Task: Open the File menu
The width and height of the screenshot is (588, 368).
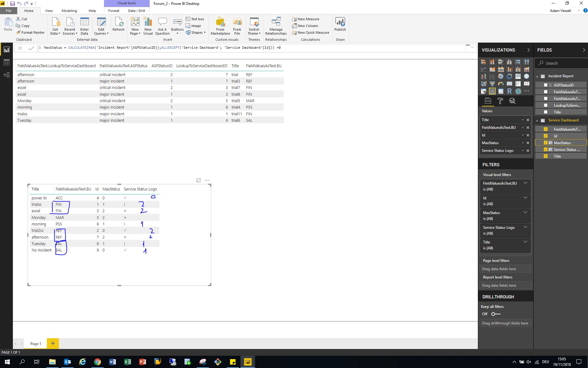Action: point(9,11)
